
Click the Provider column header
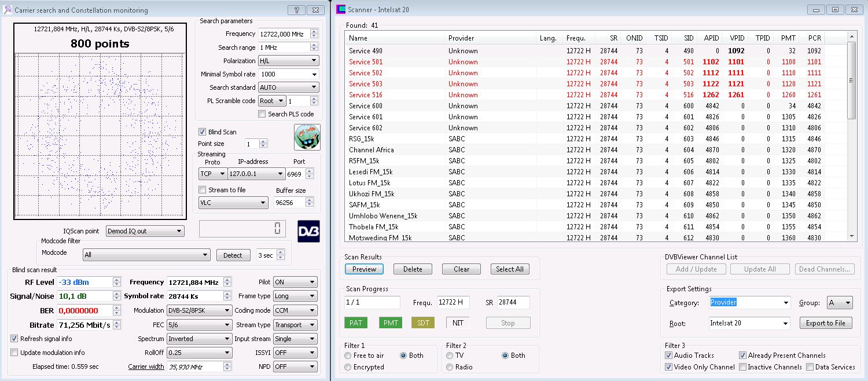click(x=490, y=38)
